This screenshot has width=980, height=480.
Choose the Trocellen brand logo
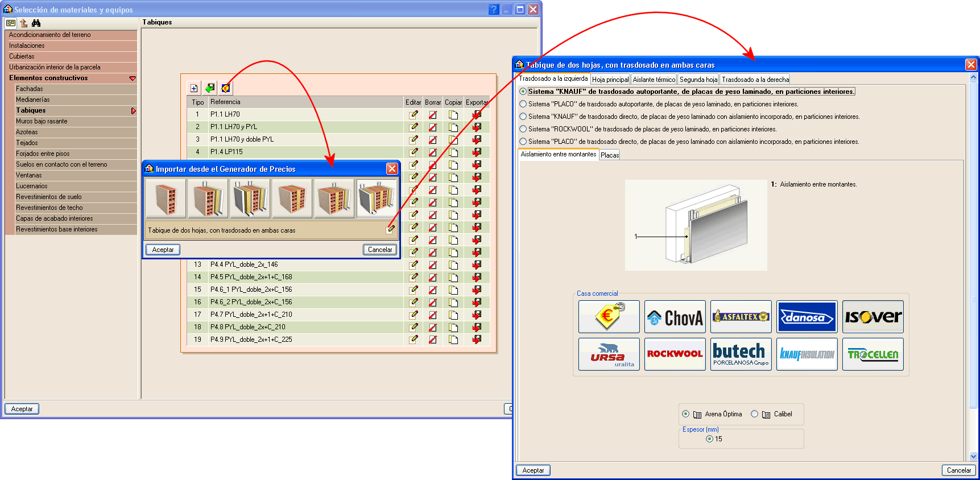(873, 354)
